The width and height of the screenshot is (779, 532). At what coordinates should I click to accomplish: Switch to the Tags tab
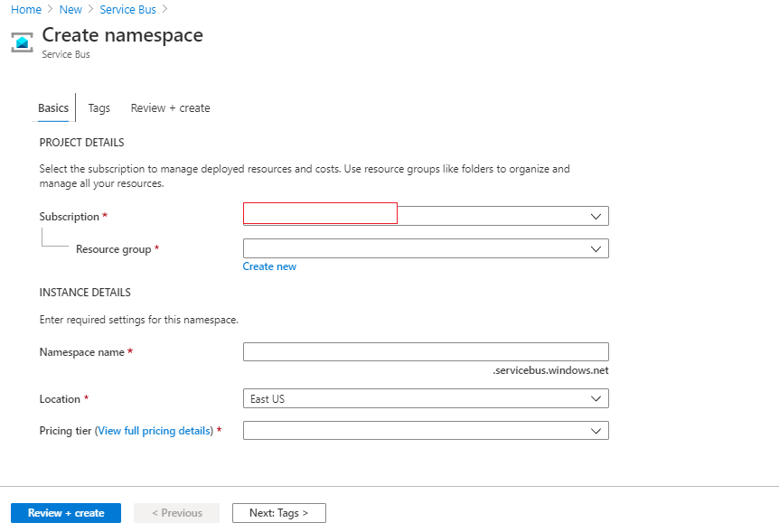coord(99,108)
